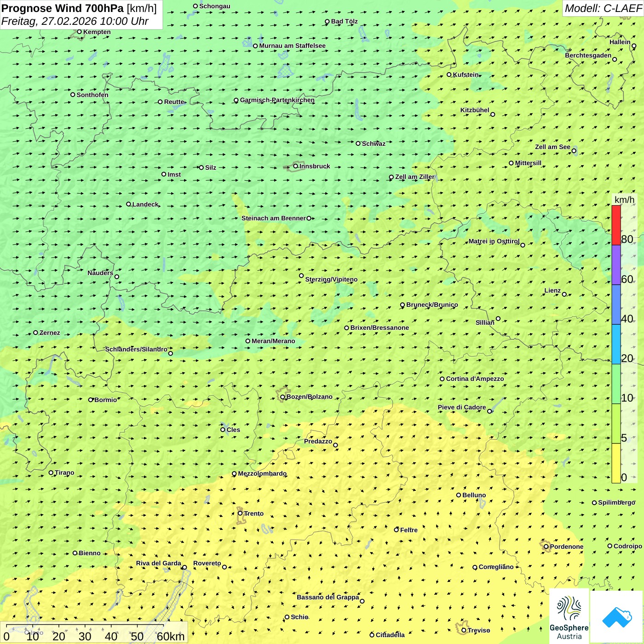Click the Bad Tölz town label

click(344, 21)
